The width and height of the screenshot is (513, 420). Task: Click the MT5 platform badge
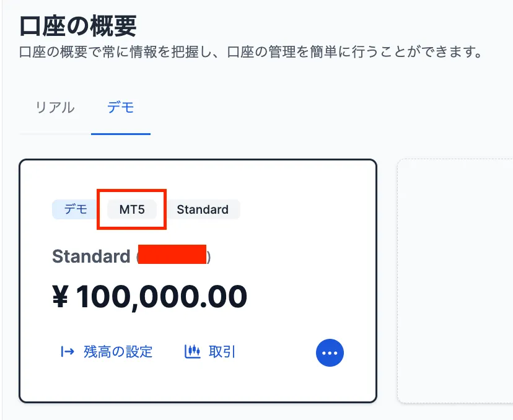131,209
